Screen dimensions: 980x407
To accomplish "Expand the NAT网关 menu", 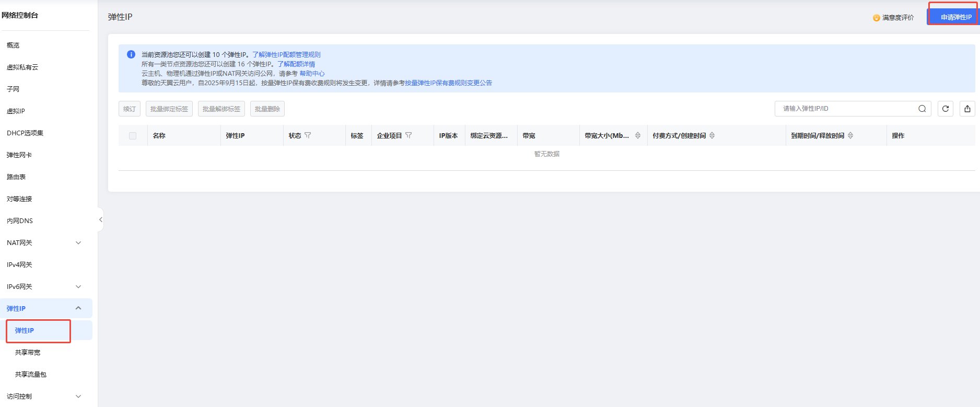I will pyautogui.click(x=78, y=243).
